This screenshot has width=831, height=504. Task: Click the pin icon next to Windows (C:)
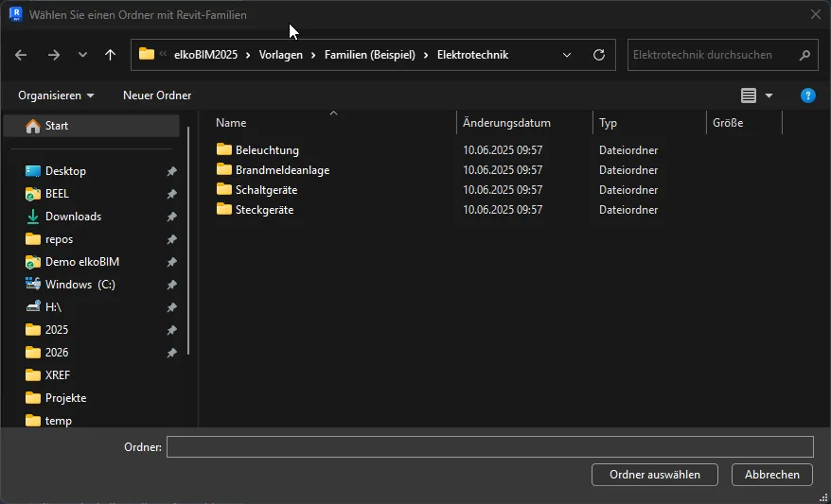tap(171, 286)
